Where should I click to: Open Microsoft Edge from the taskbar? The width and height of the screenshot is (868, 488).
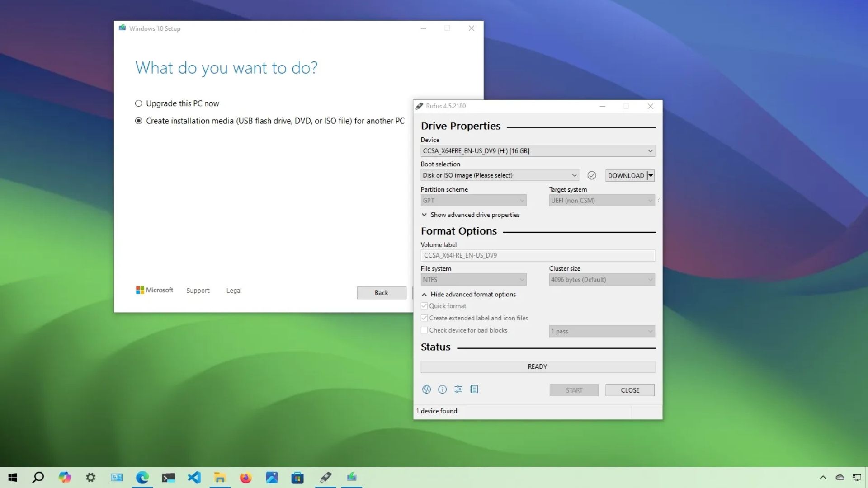point(142,478)
